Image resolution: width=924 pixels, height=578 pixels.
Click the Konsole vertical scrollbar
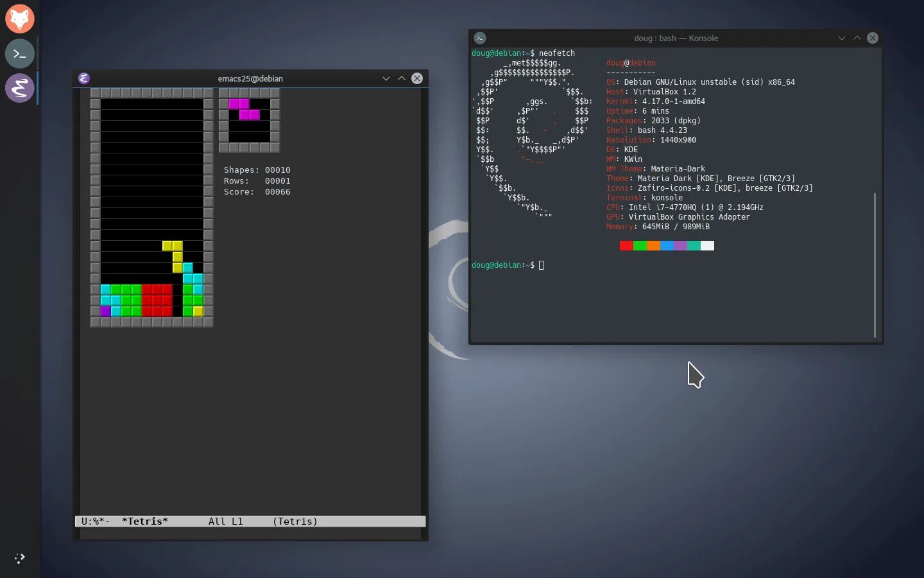click(x=875, y=265)
